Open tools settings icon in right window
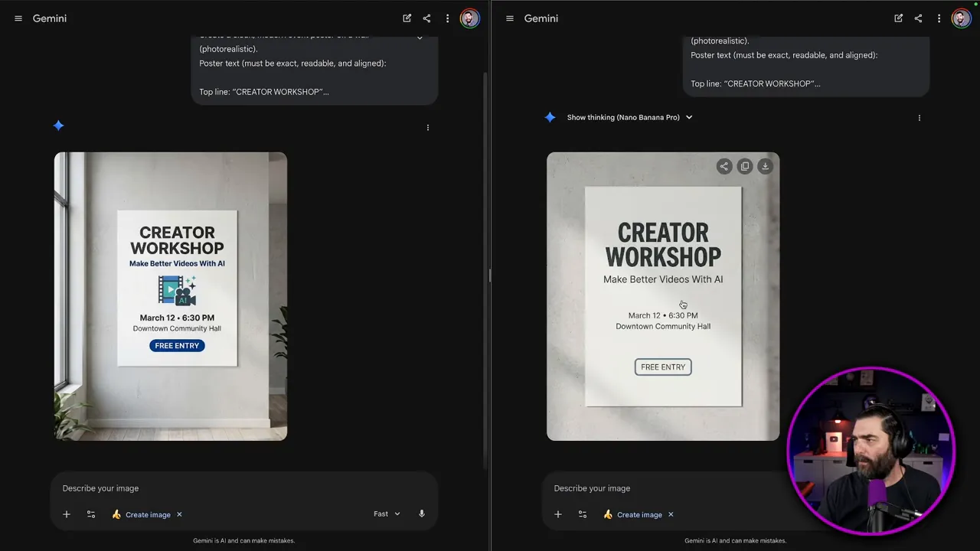This screenshot has height=551, width=980. 583,514
